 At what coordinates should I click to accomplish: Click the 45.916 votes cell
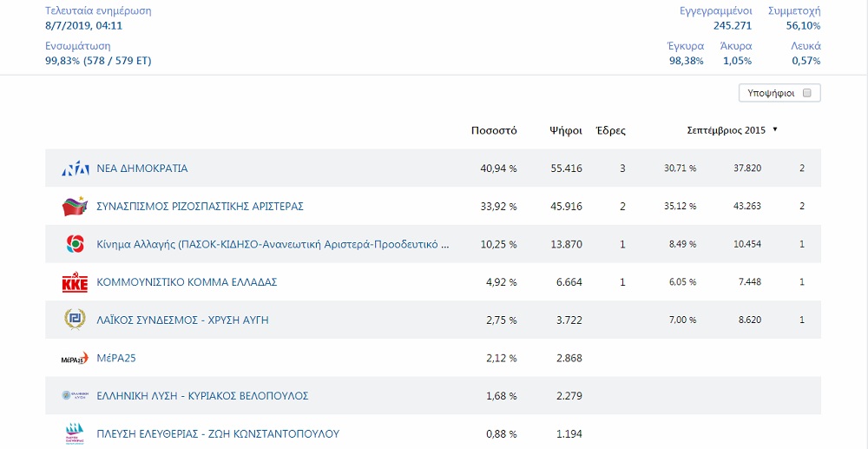[566, 207]
